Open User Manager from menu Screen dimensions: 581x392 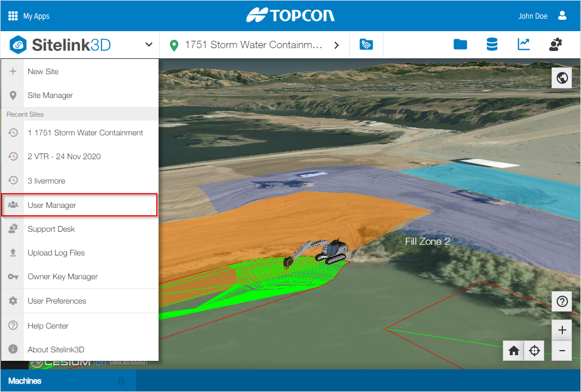pos(80,205)
